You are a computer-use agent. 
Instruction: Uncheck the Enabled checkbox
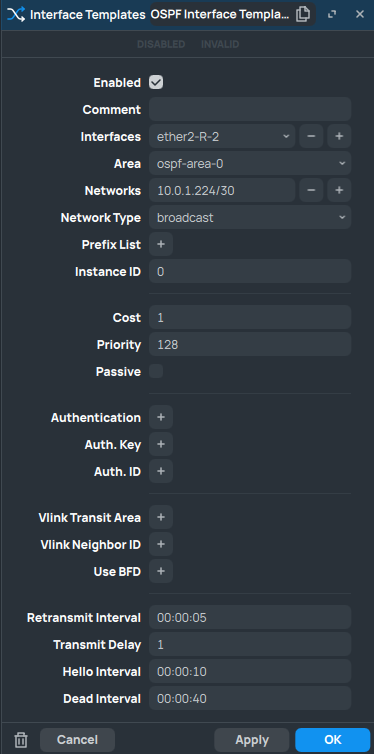156,82
